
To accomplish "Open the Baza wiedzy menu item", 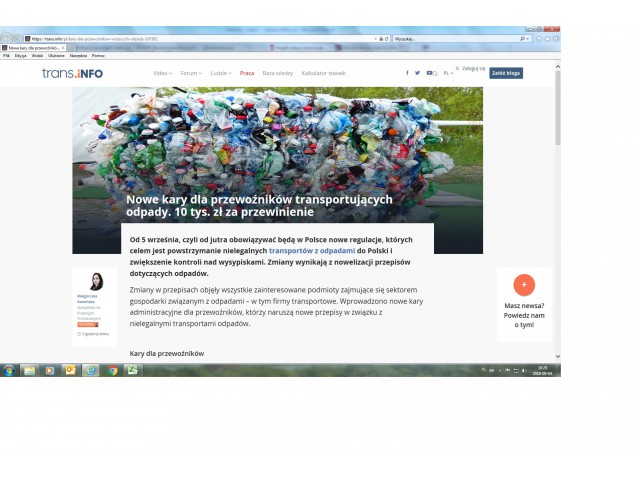I will [x=277, y=73].
